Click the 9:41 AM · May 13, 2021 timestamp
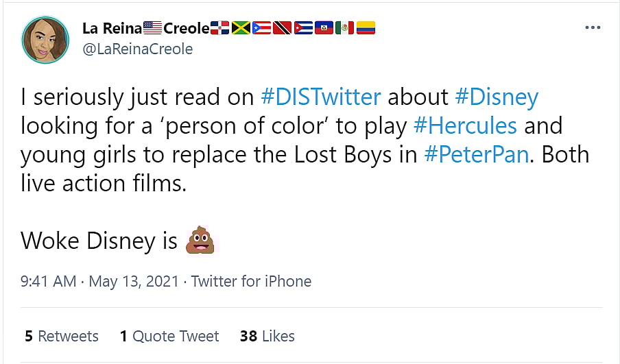620x364 pixels. click(100, 281)
